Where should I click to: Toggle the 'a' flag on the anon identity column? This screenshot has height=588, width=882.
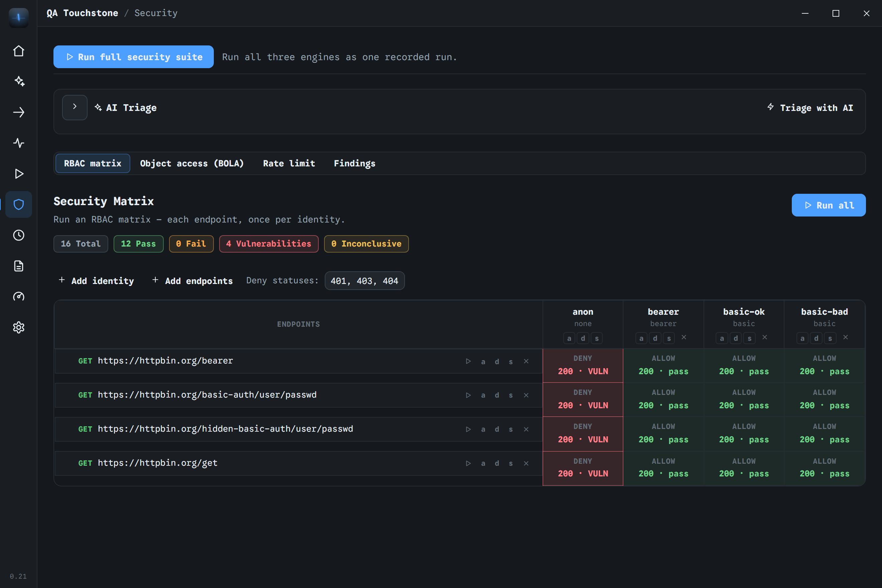pos(569,338)
